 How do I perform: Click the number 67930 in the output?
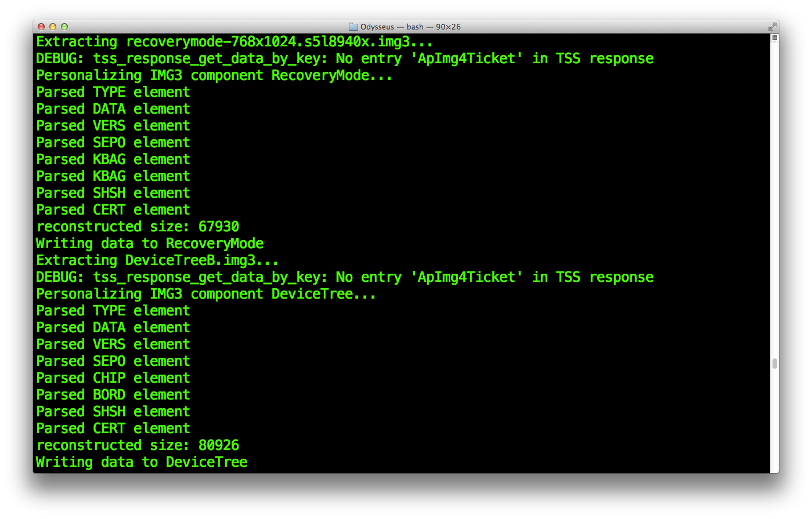(x=219, y=227)
